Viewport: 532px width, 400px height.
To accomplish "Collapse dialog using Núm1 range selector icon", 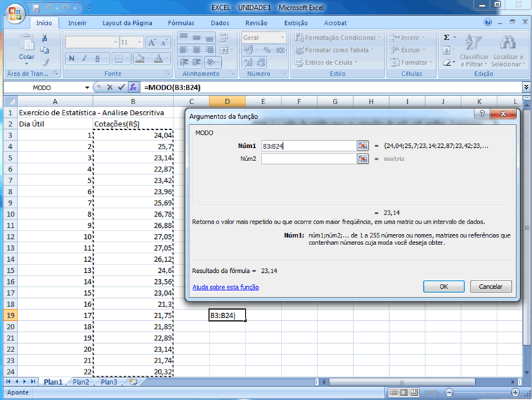I will tap(362, 146).
